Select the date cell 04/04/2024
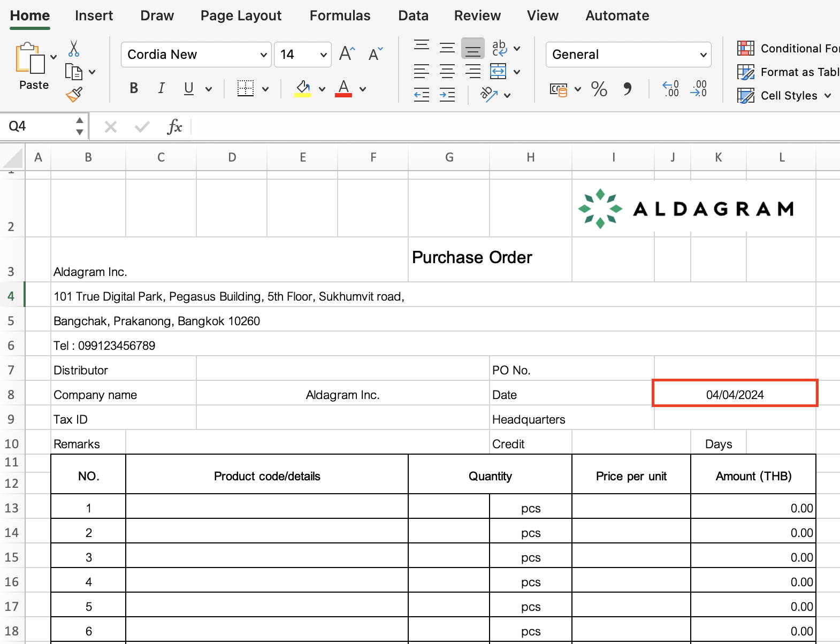 [x=735, y=395]
